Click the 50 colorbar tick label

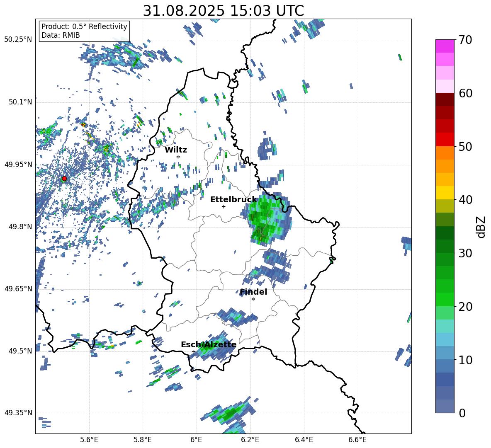pos(465,147)
